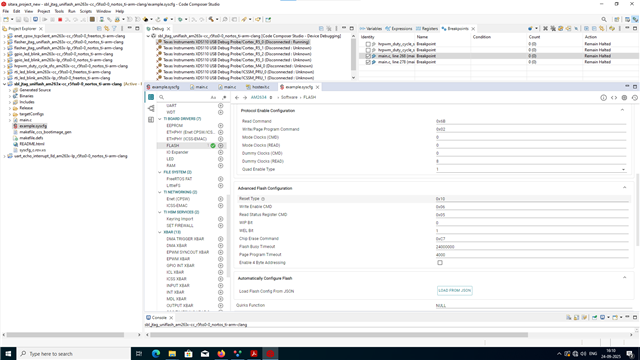
Task: Open Windows Start menu
Action: 8,353
